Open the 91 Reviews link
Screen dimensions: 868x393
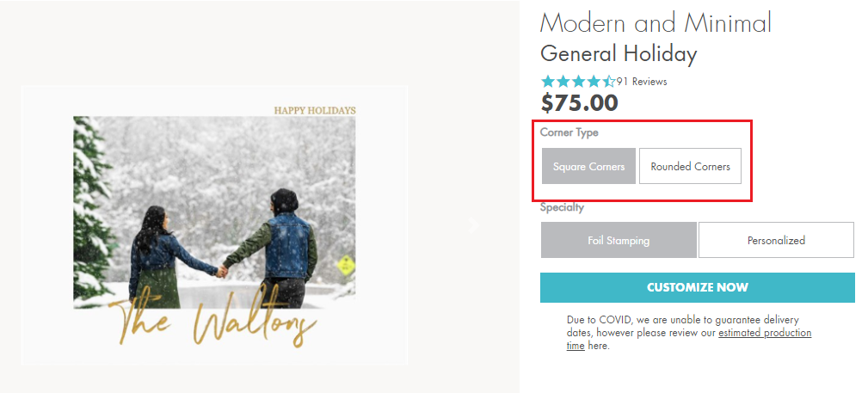pos(642,82)
